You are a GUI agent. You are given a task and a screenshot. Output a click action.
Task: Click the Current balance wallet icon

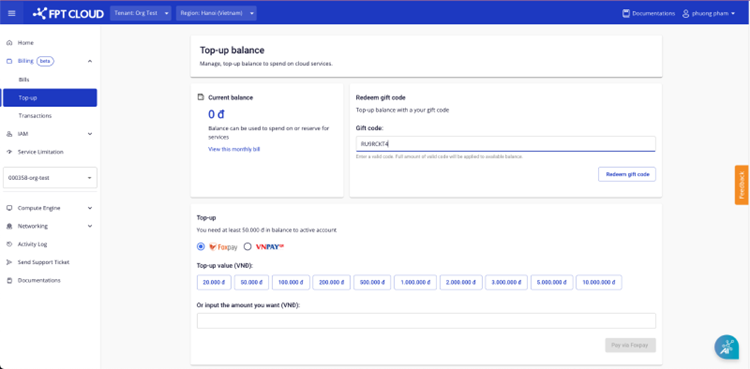[201, 97]
